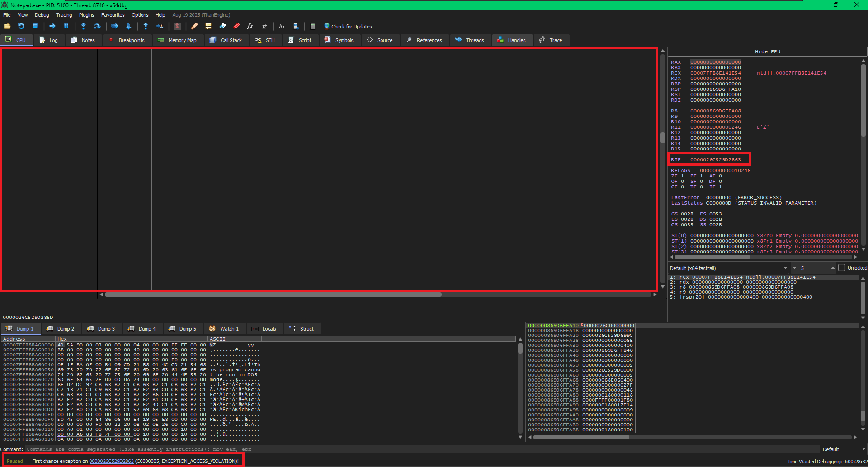The image size is (868, 467).
Task: Click the disassembly horizontal scrollbar
Action: pos(273,294)
